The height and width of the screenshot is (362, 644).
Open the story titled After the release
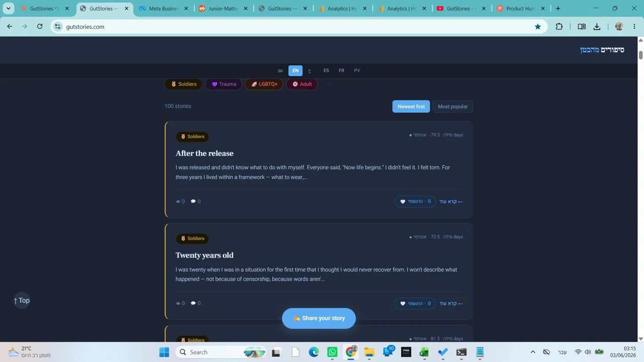204,153
